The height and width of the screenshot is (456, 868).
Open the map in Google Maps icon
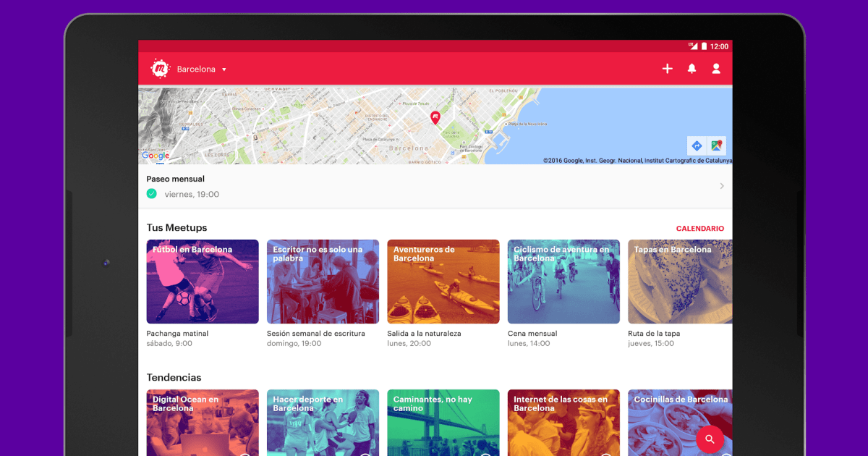tap(717, 145)
